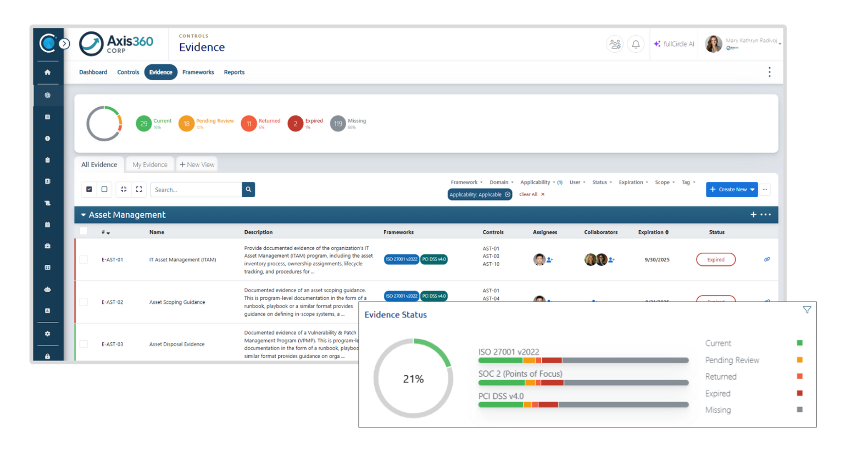Click the search magnifier button
The height and width of the screenshot is (467, 868).
pyautogui.click(x=248, y=190)
